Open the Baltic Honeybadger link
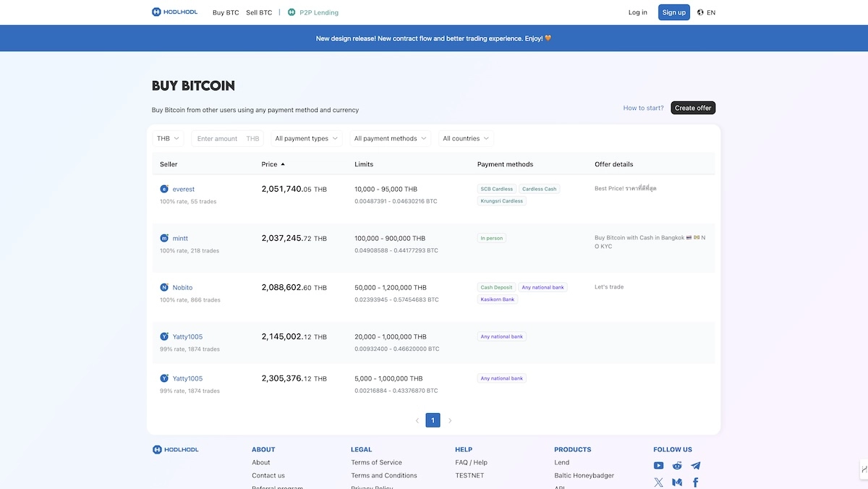The width and height of the screenshot is (868, 489). (584, 475)
